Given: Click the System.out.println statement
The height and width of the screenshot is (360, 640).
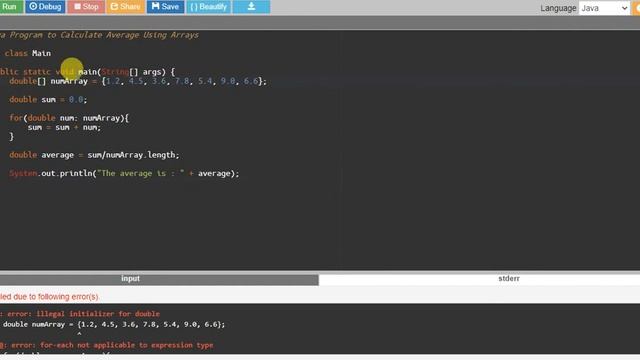Looking at the screenshot, I should pyautogui.click(x=124, y=173).
